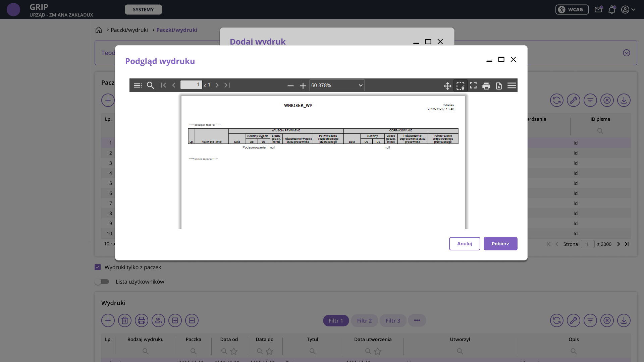Download file from preview toolbar
The height and width of the screenshot is (362, 644).
coord(499,86)
